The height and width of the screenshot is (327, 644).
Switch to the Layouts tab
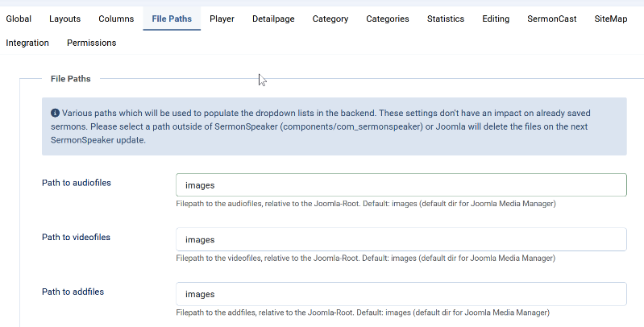(64, 19)
